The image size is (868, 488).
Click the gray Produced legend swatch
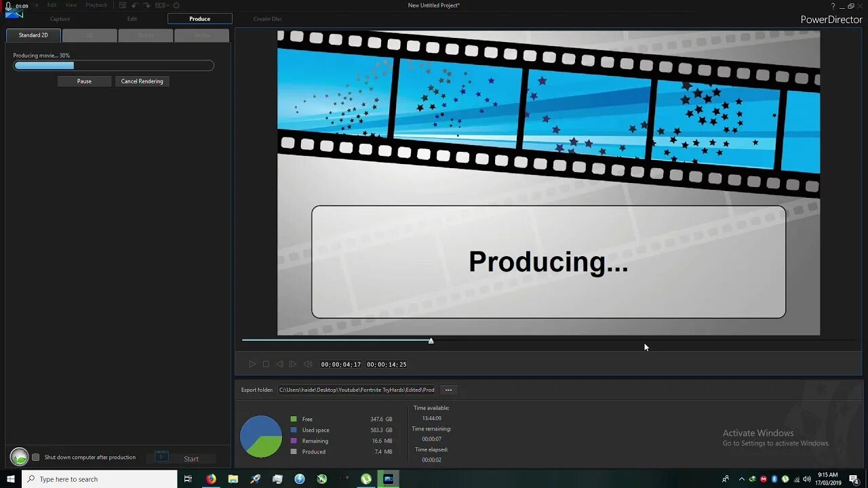click(294, 451)
